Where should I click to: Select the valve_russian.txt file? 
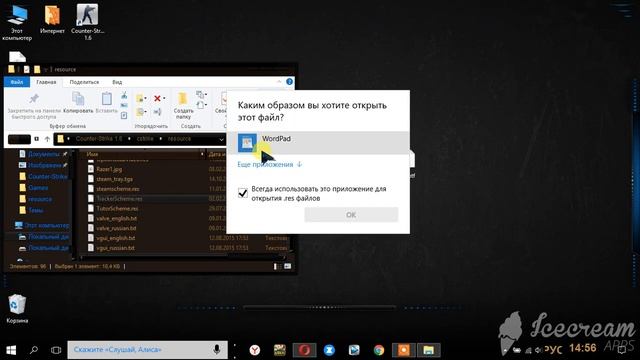[116, 228]
